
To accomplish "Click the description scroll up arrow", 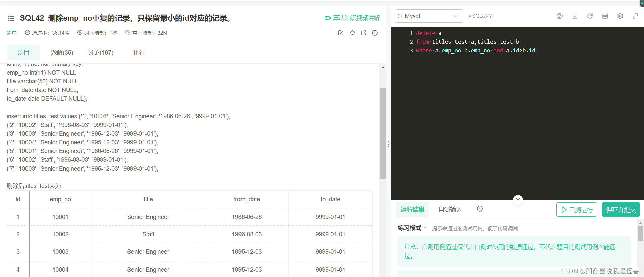I will pyautogui.click(x=383, y=68).
